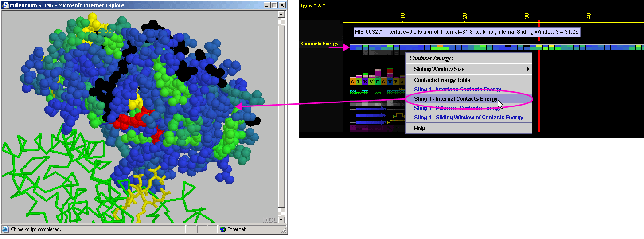Click the HIS 32 label on the molecule

pos(100,31)
